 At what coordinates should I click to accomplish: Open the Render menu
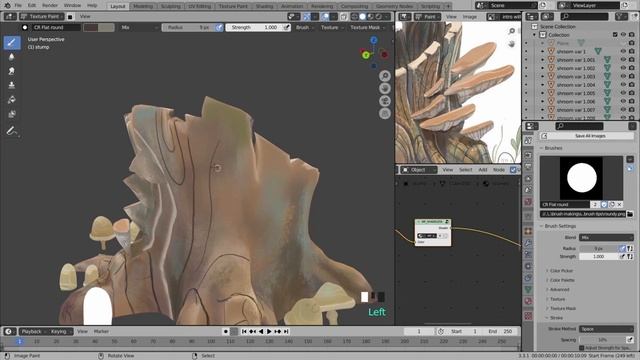50,6
